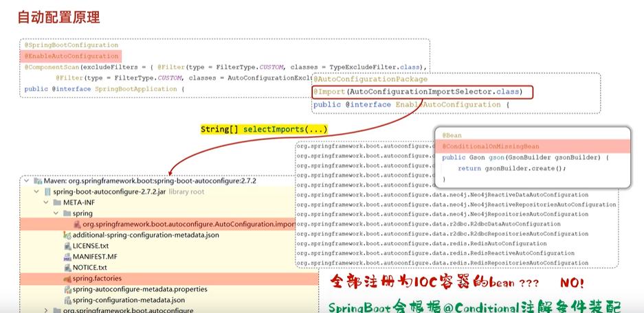This screenshot has height=313, width=644.
Task: Click the META-INF folder icon
Action: [x=57, y=202]
